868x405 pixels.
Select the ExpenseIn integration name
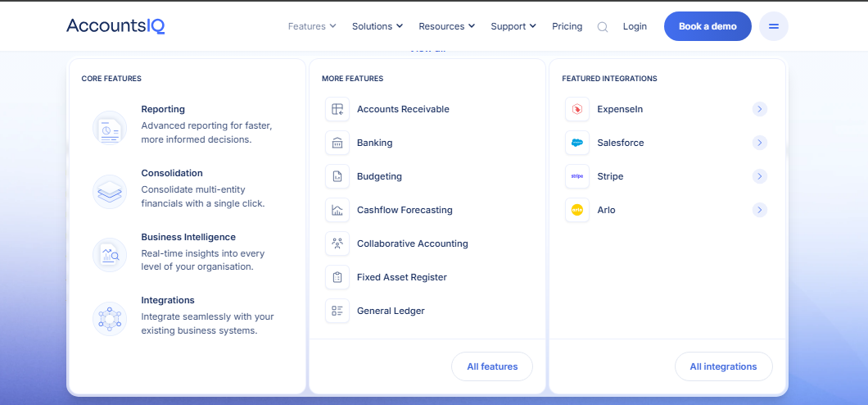[x=620, y=109]
